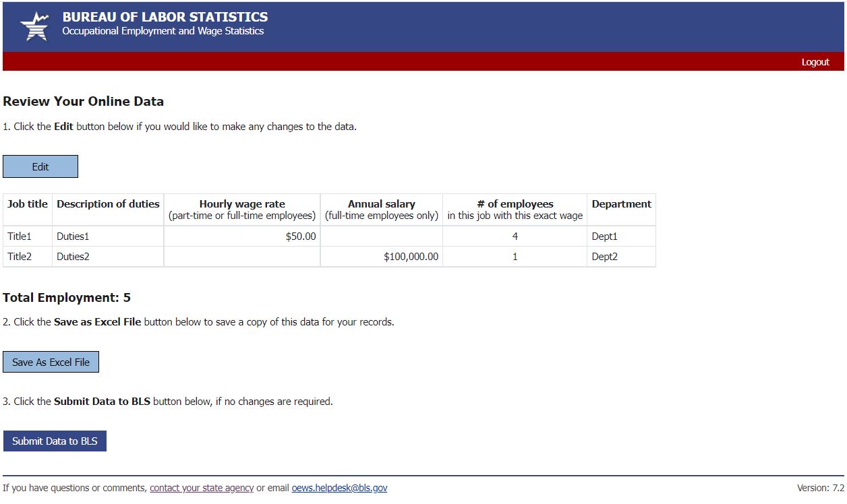This screenshot has height=504, width=847.
Task: Select the Job title column header
Action: click(x=28, y=204)
